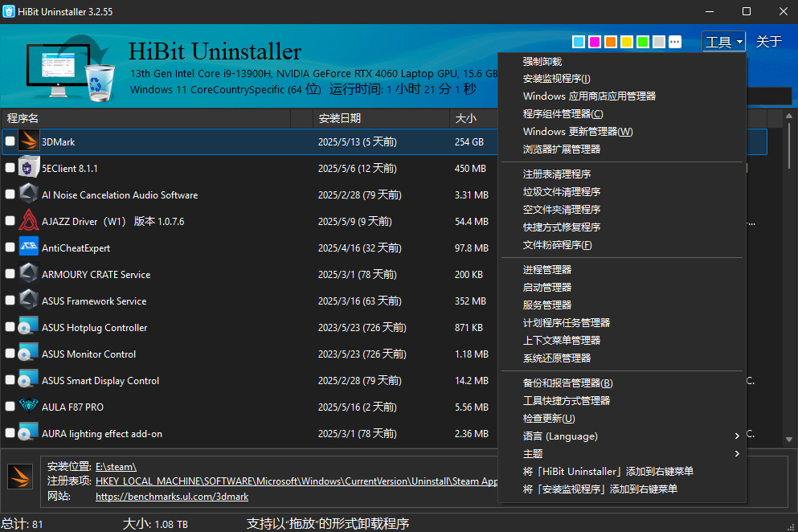The height and width of the screenshot is (532, 798).
Task: Pick the yellow theme color swatch
Action: [627, 42]
